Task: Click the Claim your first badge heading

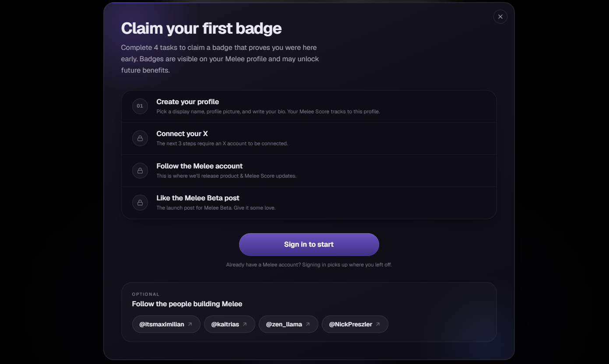Action: click(201, 28)
